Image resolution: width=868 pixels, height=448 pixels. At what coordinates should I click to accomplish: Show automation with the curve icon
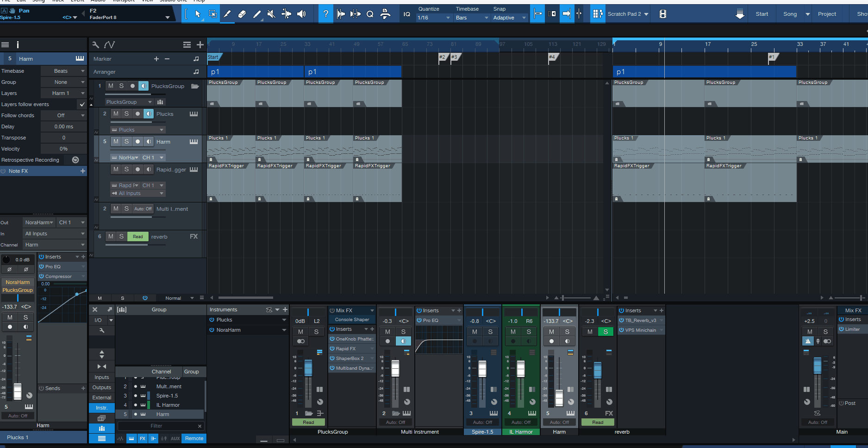[x=110, y=44]
